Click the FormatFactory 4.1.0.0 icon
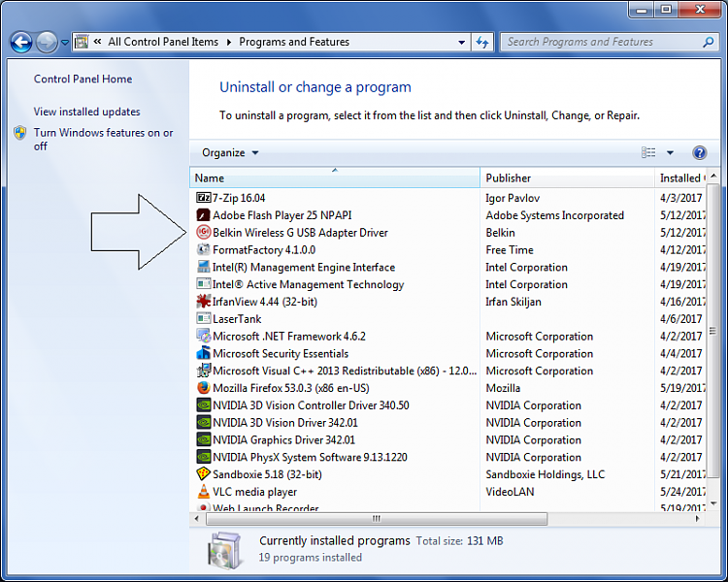 pyautogui.click(x=204, y=249)
